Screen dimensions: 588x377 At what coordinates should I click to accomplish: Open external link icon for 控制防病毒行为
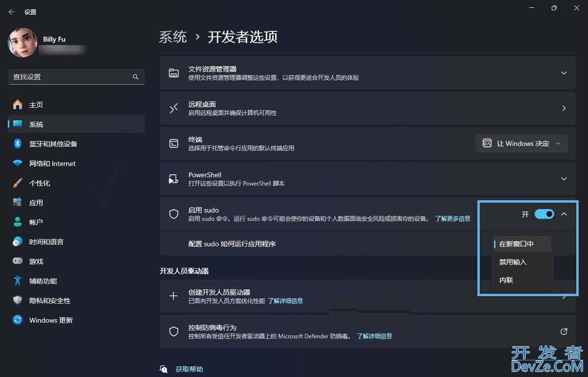click(x=564, y=331)
